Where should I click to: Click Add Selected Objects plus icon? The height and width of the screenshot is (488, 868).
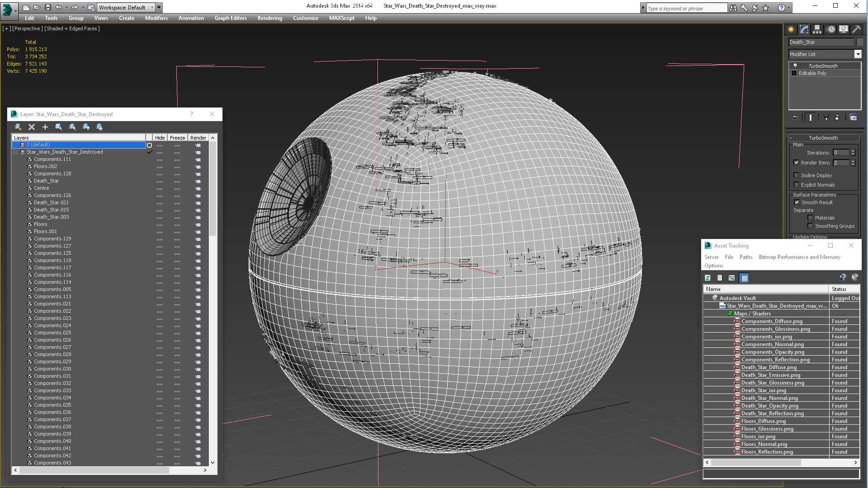point(45,127)
